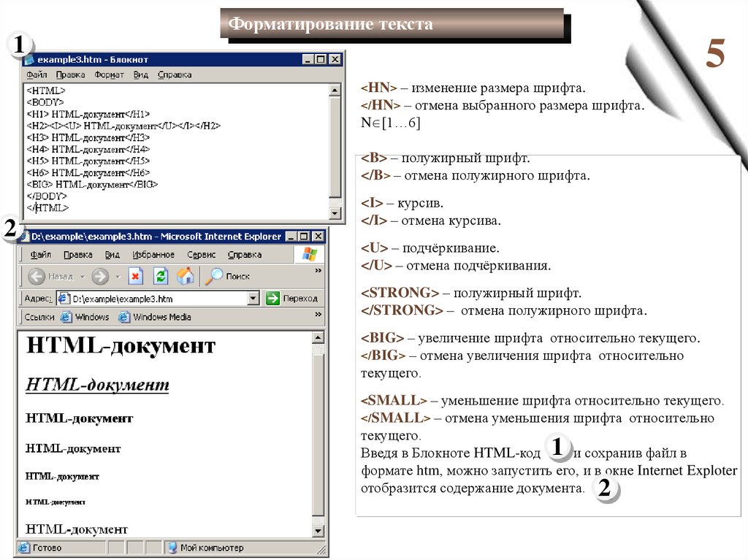Click the Windows logo throbber in Internet Explorer
Screen dimensions: 748x560
click(309, 254)
